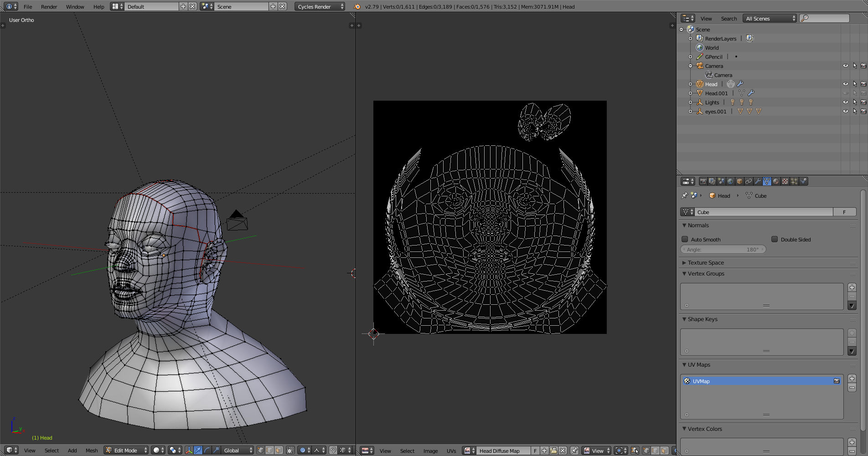Open the Help menu

[x=98, y=6]
